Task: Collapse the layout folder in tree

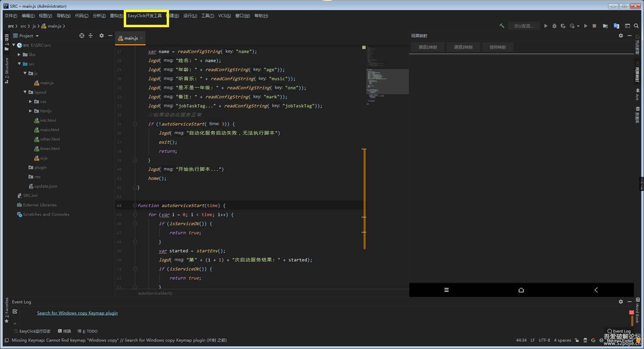Action: 25,92
